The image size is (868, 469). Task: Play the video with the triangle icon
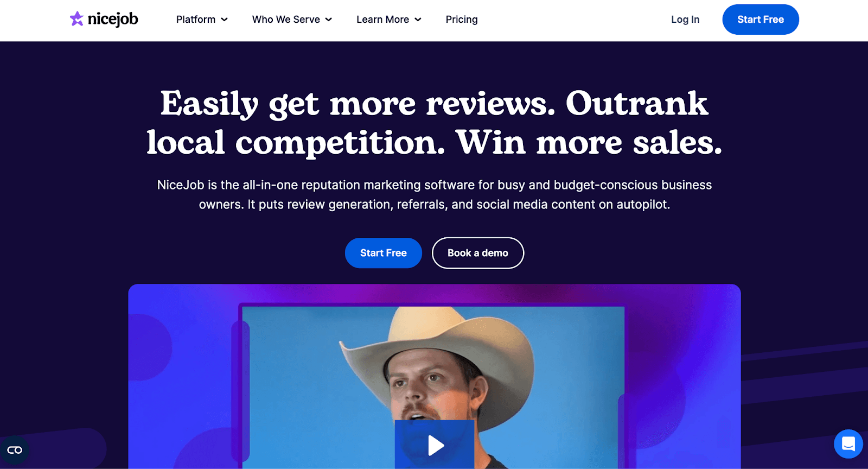coord(435,445)
